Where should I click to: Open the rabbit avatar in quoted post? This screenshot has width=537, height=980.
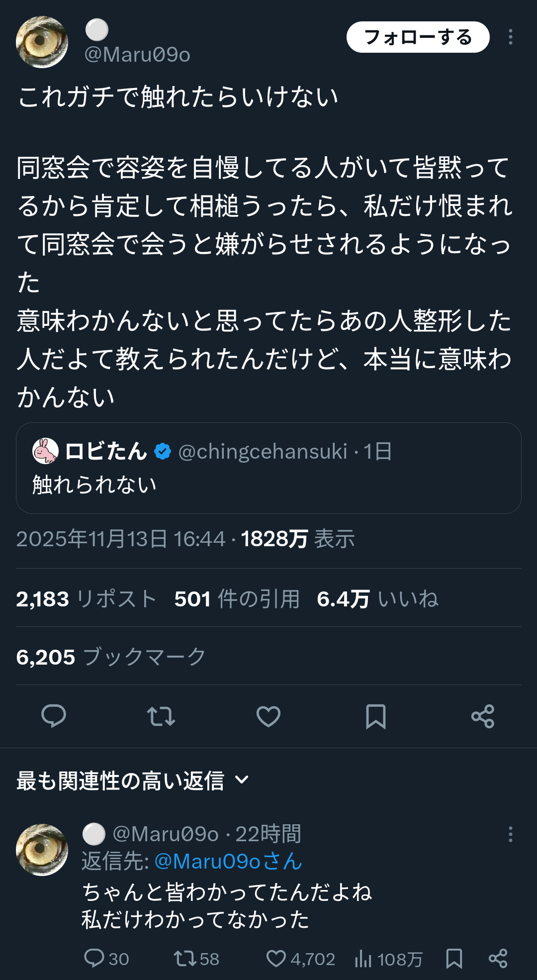[x=45, y=451]
